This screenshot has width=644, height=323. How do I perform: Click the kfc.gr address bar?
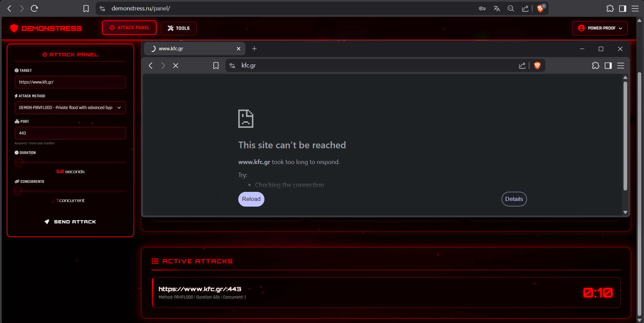pyautogui.click(x=369, y=66)
